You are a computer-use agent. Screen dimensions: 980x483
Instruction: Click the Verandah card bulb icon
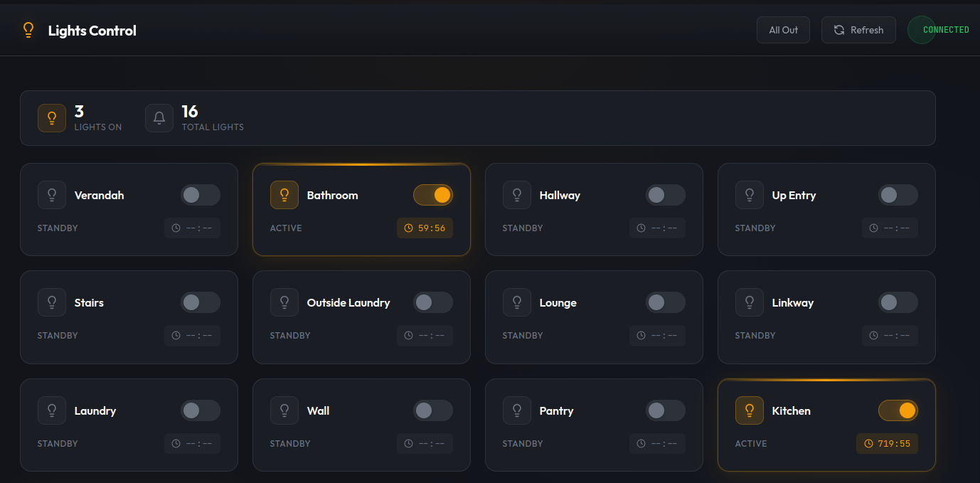[52, 195]
